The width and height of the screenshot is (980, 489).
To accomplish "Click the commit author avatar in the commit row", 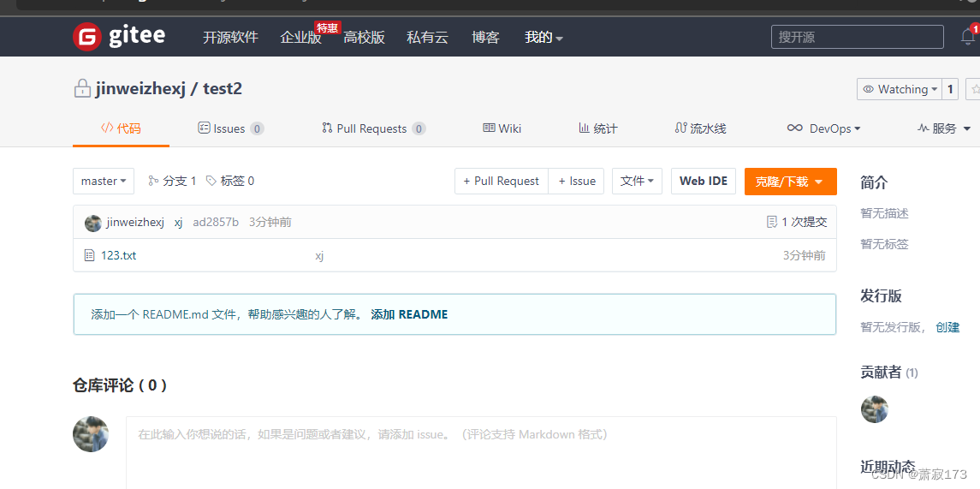I will (93, 223).
